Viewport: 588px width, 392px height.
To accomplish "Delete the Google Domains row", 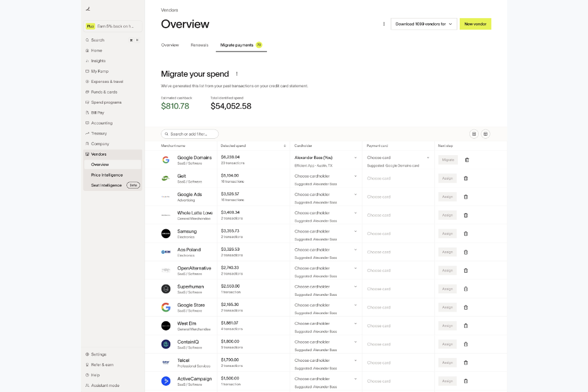I will 467,160.
